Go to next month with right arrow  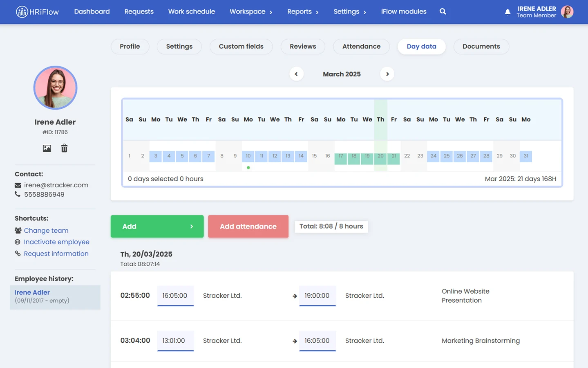[x=387, y=74]
